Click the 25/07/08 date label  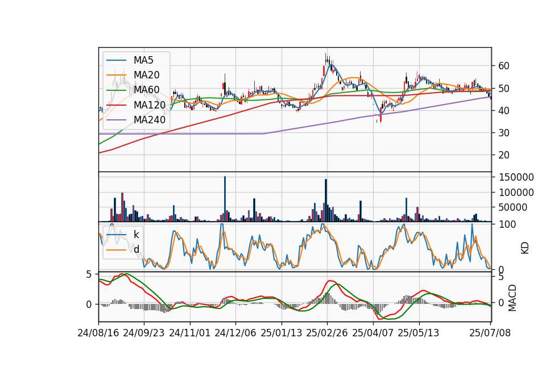tap(490, 333)
